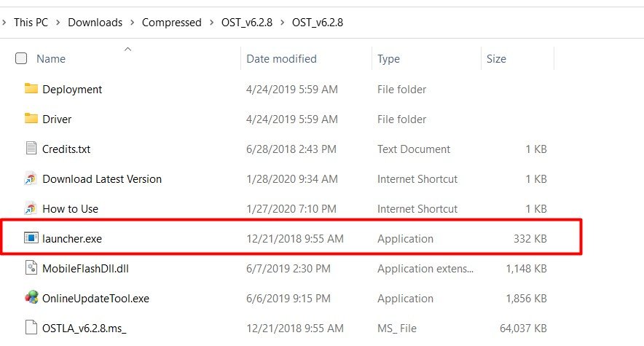Click the Application extens... type cell
Screen dimensions: 644x346
[425, 269]
